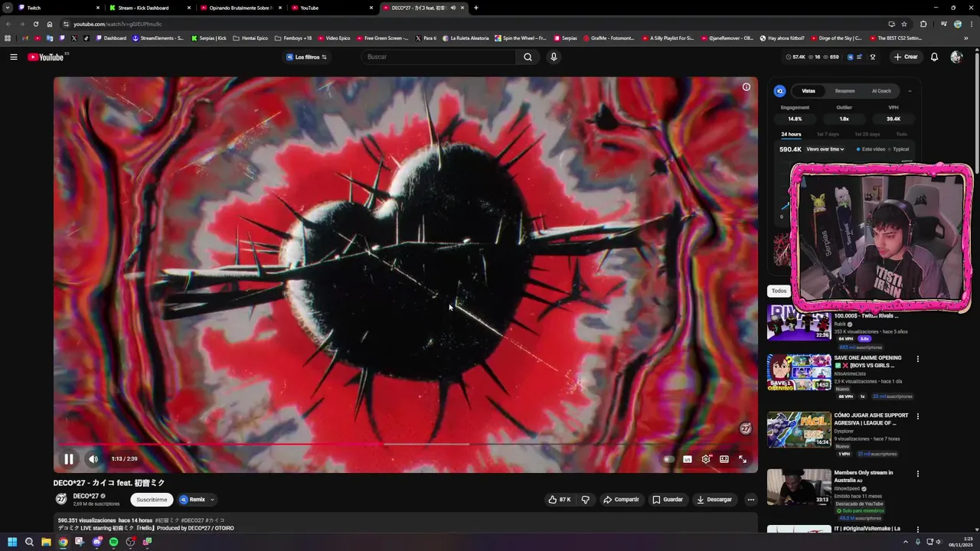The height and width of the screenshot is (551, 980).
Task: Focus the Buscar search field
Action: (x=440, y=57)
